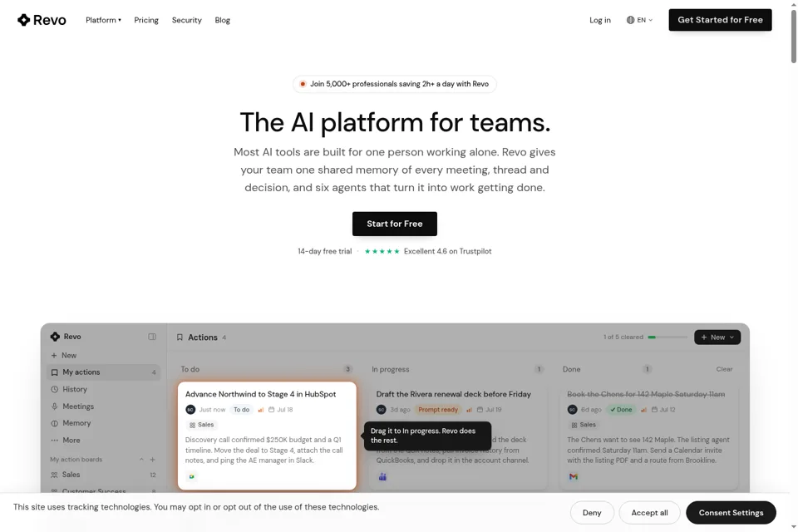Click the To do column count badge
Image resolution: width=798 pixels, height=532 pixels.
[347, 369]
